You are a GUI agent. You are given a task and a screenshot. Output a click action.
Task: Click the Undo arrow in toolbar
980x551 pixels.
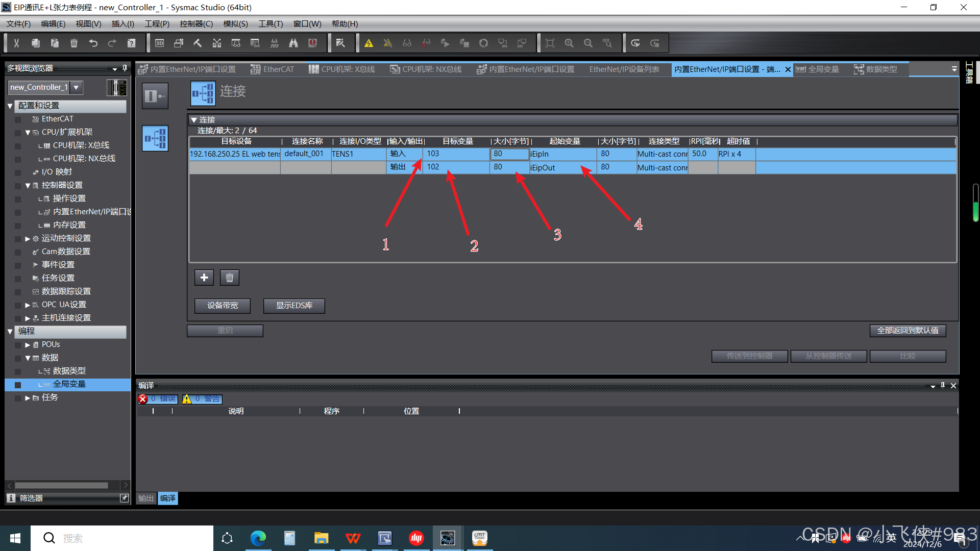(93, 43)
